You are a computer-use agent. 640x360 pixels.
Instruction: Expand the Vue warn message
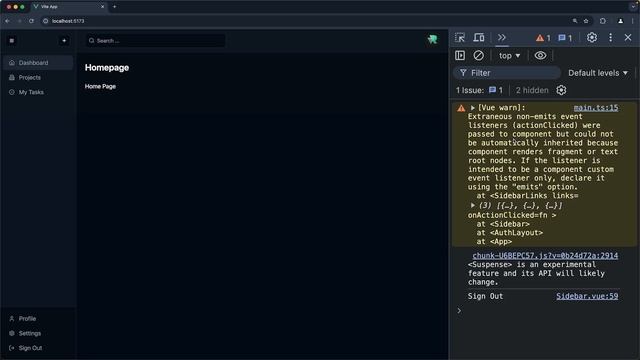pyautogui.click(x=473, y=108)
